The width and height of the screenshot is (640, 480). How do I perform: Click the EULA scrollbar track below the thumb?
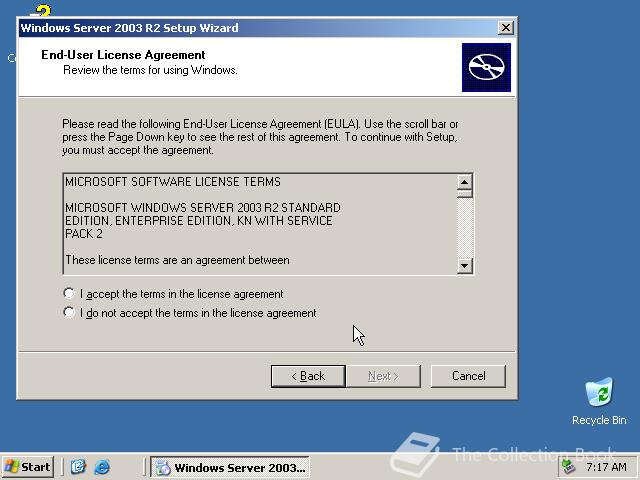point(464,228)
